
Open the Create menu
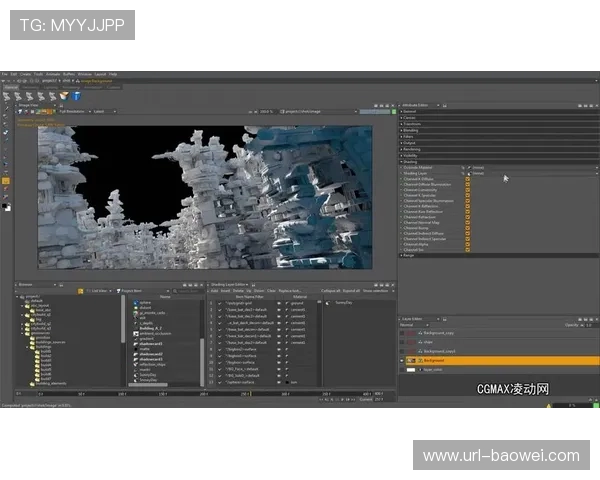pyautogui.click(x=23, y=74)
